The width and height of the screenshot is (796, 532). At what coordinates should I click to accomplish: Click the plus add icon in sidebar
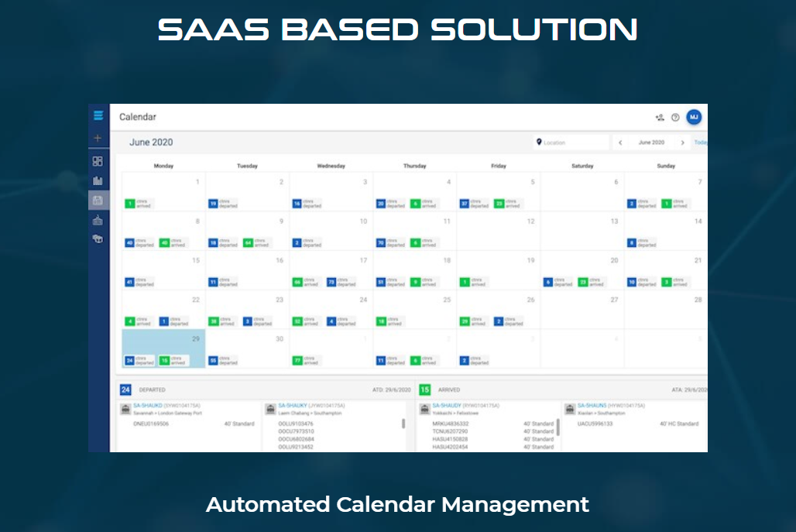point(98,138)
